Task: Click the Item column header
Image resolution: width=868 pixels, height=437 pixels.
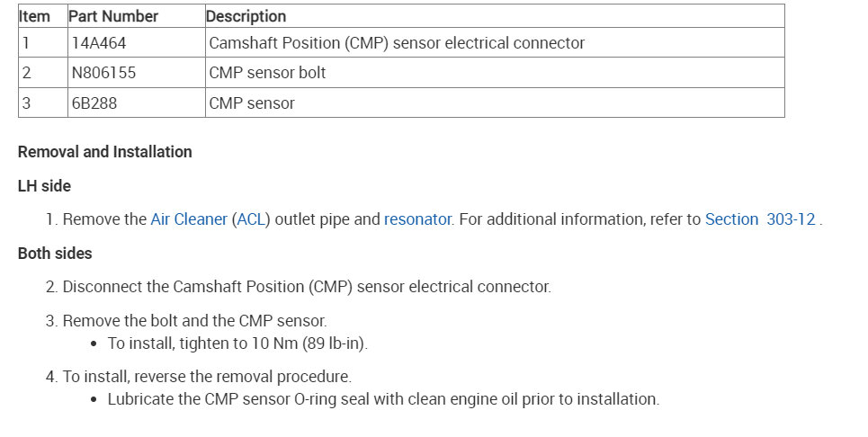Action: tap(35, 16)
